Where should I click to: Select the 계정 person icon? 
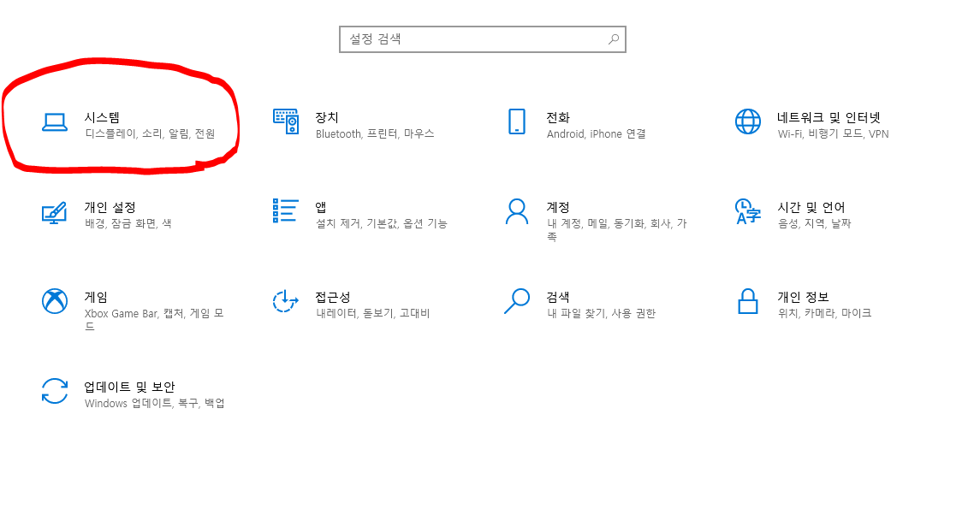click(x=517, y=211)
